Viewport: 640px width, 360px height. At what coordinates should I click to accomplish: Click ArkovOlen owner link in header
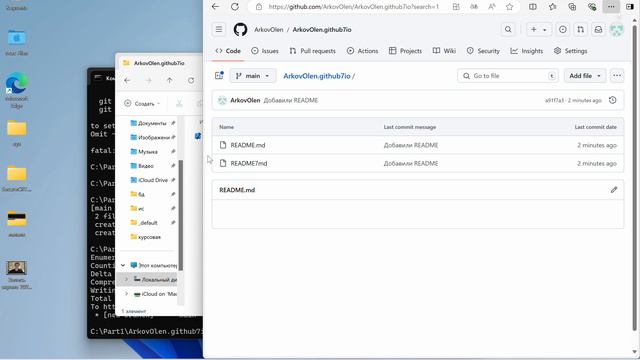click(269, 29)
